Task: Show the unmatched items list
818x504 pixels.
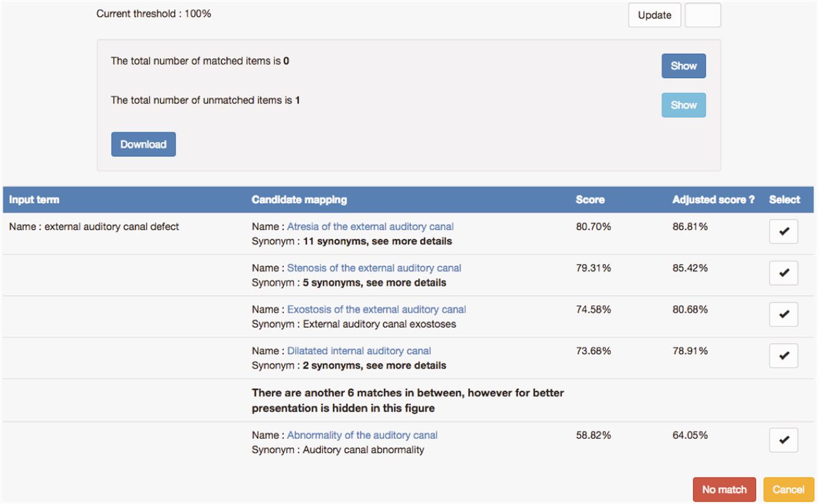Action: (683, 105)
